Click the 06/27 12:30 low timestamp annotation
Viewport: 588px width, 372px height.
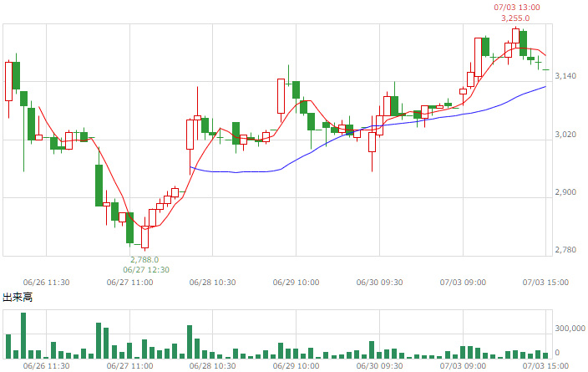point(146,270)
